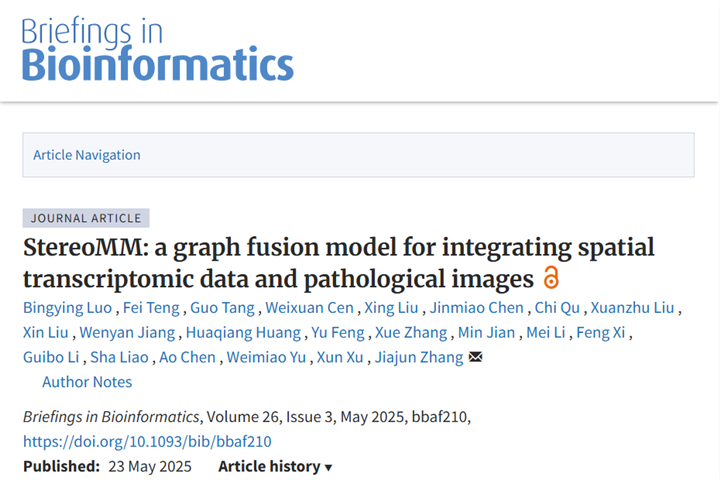720x480 pixels.
Task: Click author Wenyan Jiang
Action: click(127, 333)
